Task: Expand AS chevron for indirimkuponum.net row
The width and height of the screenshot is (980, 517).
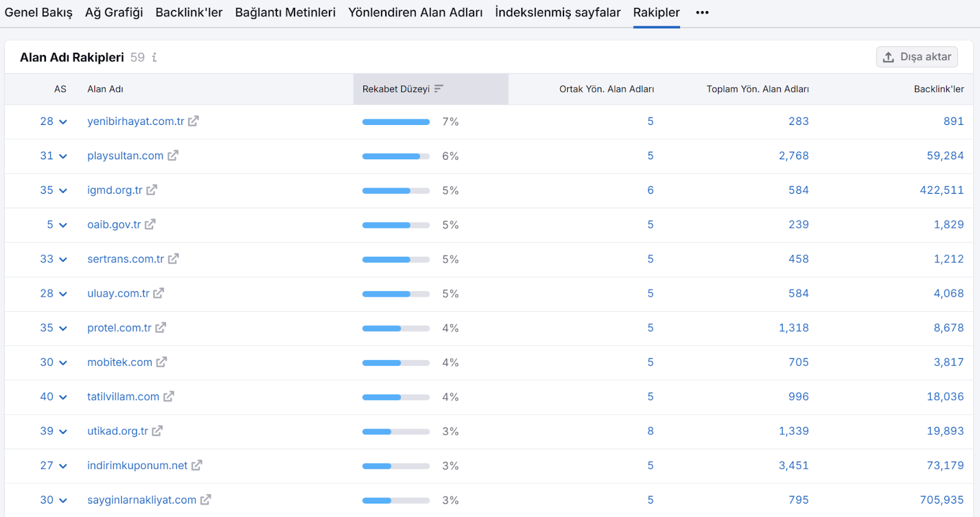Action: 62,466
